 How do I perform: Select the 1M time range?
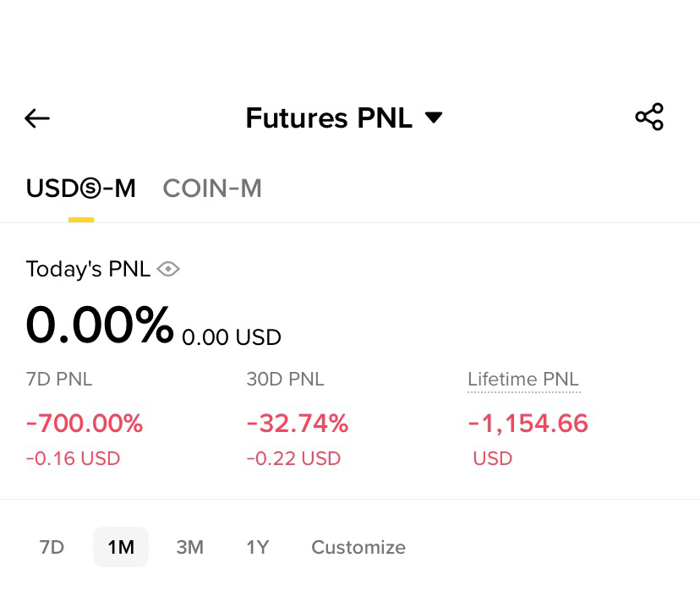(121, 547)
